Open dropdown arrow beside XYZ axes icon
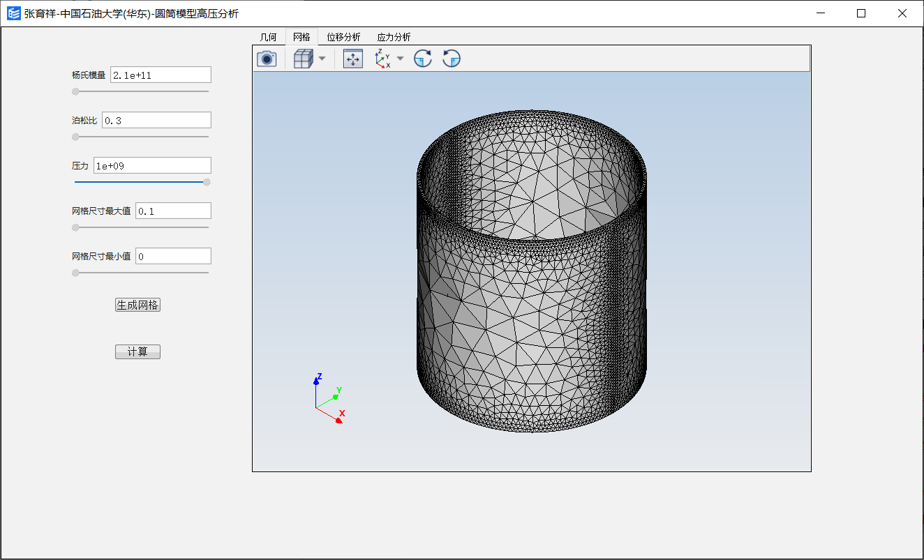The height and width of the screenshot is (560, 924). (400, 59)
